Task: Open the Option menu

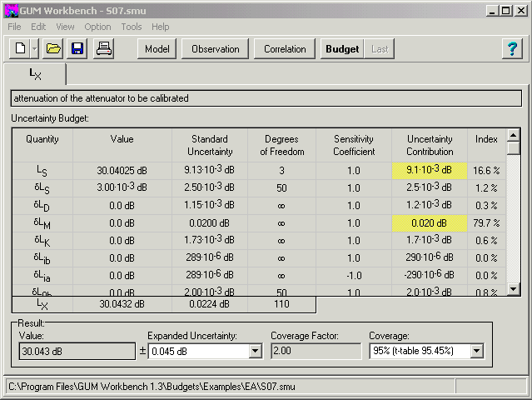Action: (97, 27)
